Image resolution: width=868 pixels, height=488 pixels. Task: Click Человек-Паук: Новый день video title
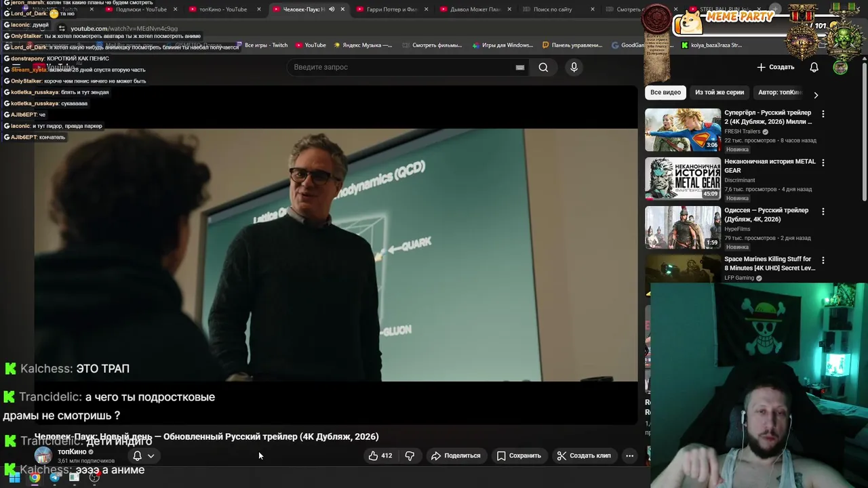pos(206,436)
